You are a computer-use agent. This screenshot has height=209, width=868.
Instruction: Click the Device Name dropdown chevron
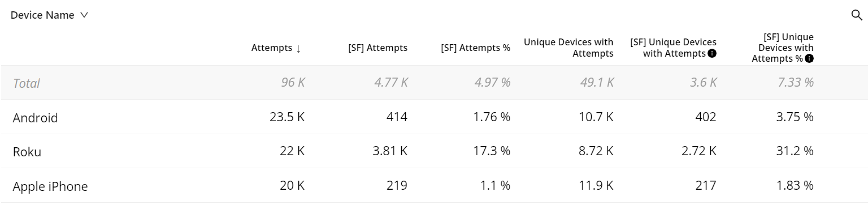coord(84,15)
